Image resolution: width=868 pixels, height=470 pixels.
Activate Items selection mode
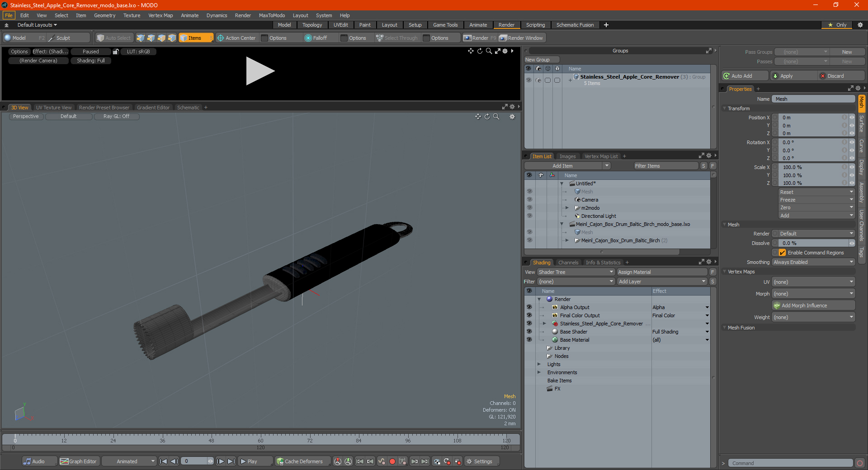tap(196, 38)
